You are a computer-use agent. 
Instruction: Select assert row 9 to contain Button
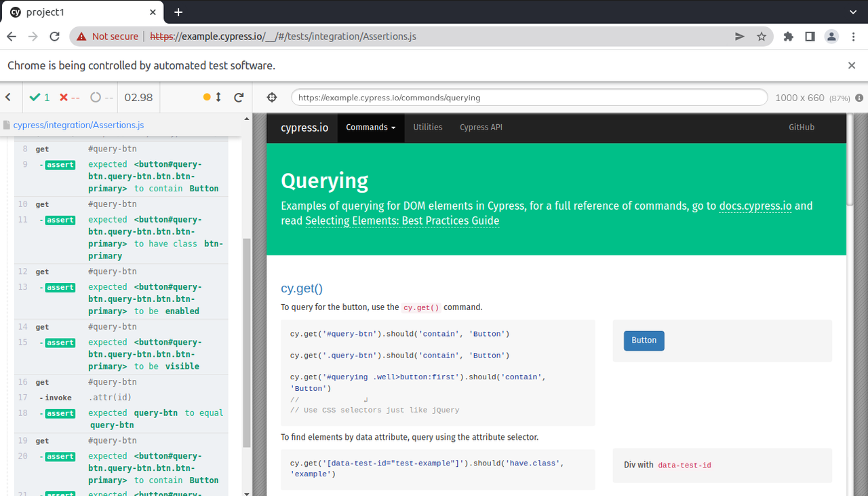tap(121, 176)
